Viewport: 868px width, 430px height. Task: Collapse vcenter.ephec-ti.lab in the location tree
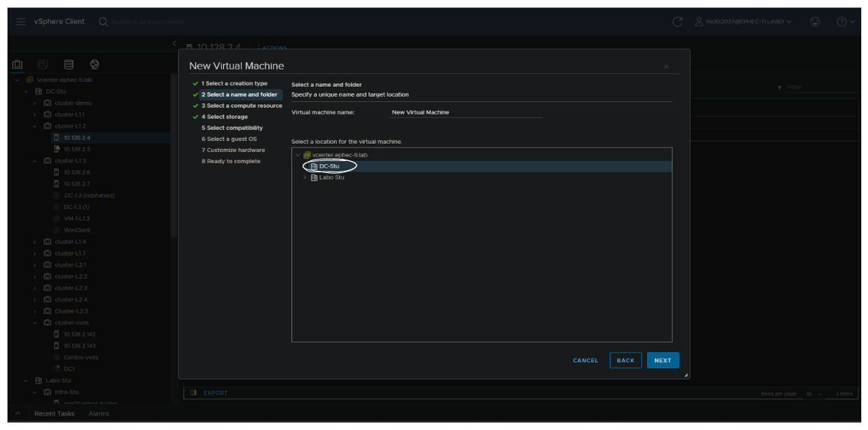[298, 155]
